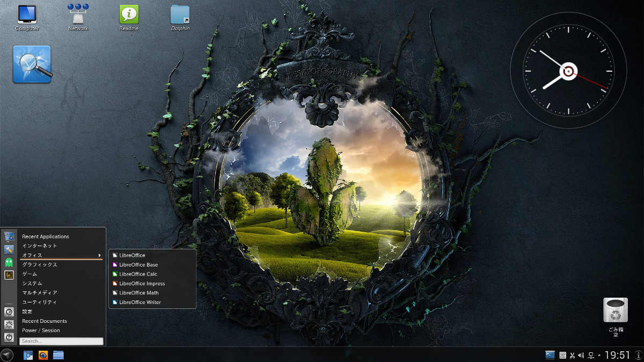Open the ゲーム category
Screen dimensions: 644x362
pyautogui.click(x=61, y=274)
